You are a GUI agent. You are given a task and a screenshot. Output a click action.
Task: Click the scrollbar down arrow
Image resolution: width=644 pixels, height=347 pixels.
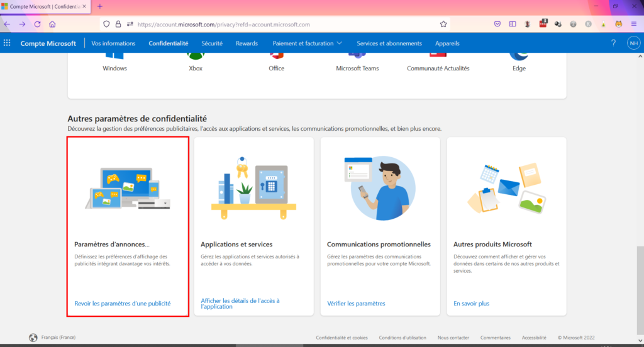tap(640, 341)
